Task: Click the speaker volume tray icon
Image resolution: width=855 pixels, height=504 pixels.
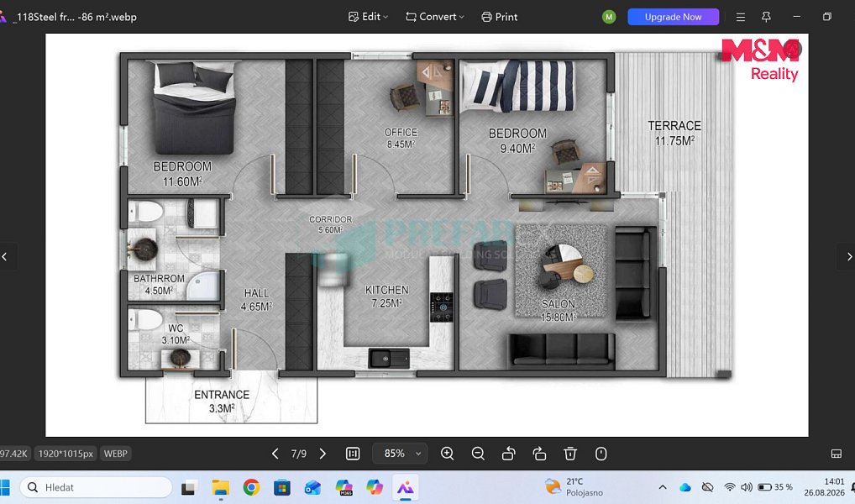Action: click(747, 487)
